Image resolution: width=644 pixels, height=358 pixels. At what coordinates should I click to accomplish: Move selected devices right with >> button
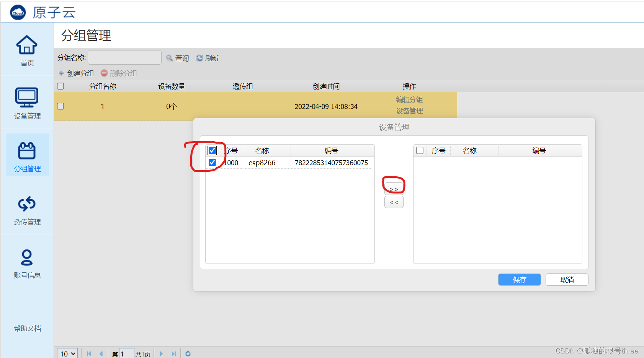pos(394,189)
